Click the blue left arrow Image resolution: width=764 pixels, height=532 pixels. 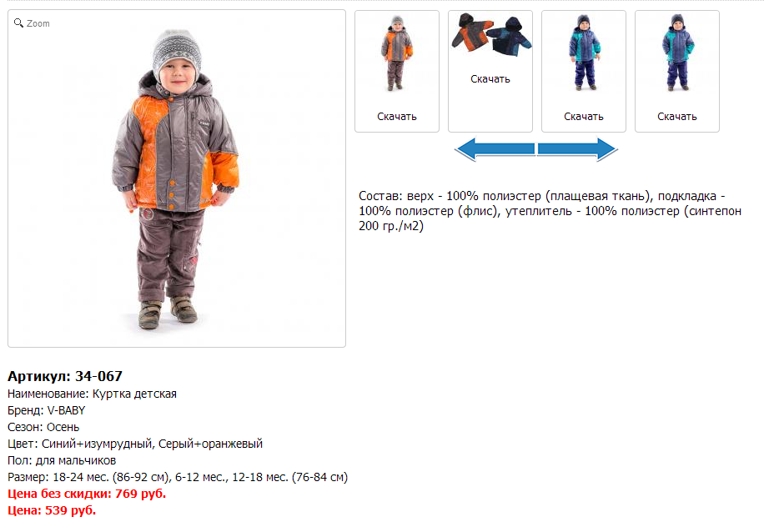click(495, 149)
